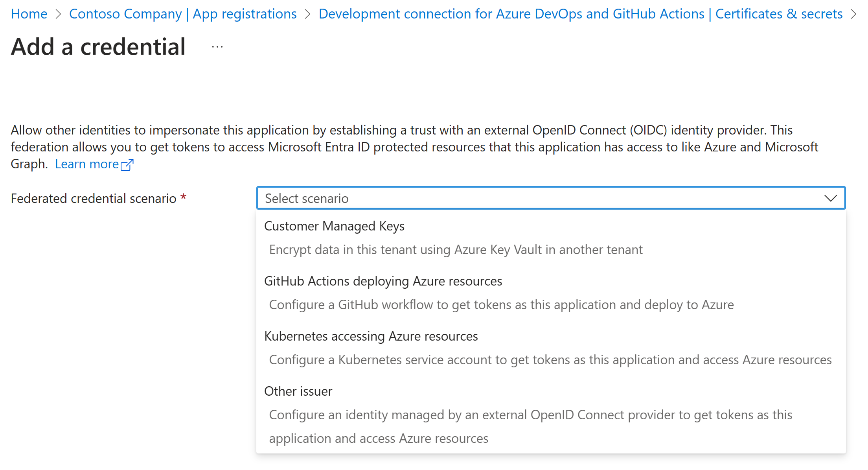
Task: Click breadcrumb chevron separator right after Home
Action: [58, 14]
